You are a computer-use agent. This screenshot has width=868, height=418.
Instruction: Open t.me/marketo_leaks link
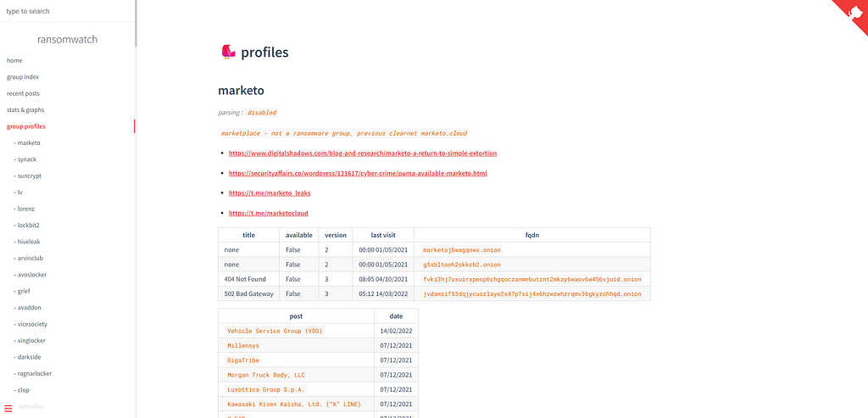pos(270,193)
